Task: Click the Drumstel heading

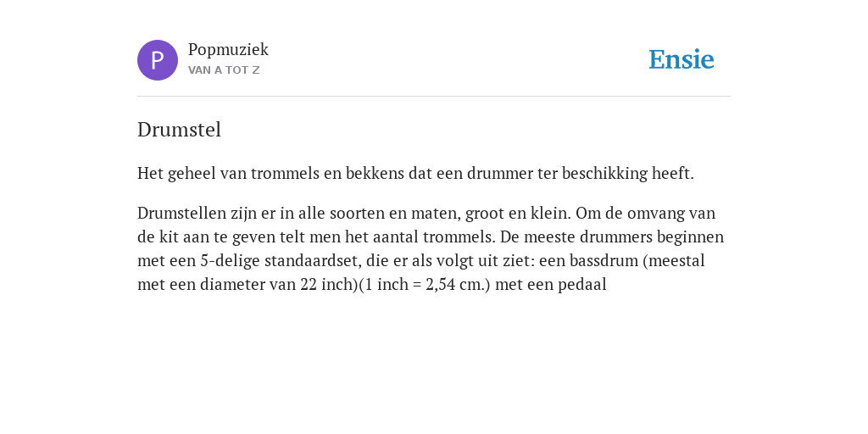Action: 179,130
